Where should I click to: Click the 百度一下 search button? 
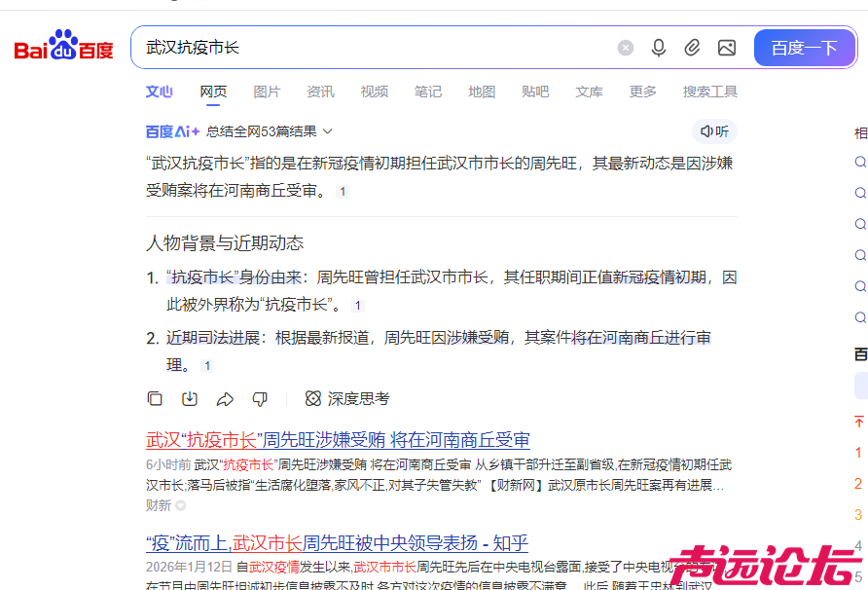[805, 48]
